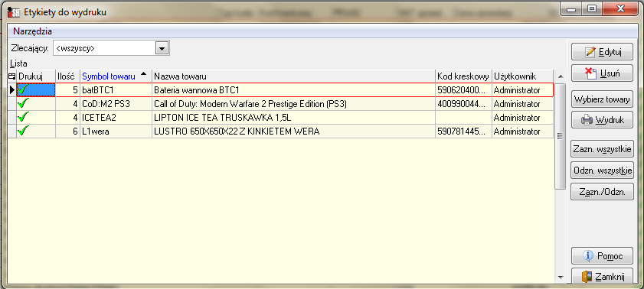Delete entry with the Usuń button
Screen dimensions: 644x289
coord(602,73)
